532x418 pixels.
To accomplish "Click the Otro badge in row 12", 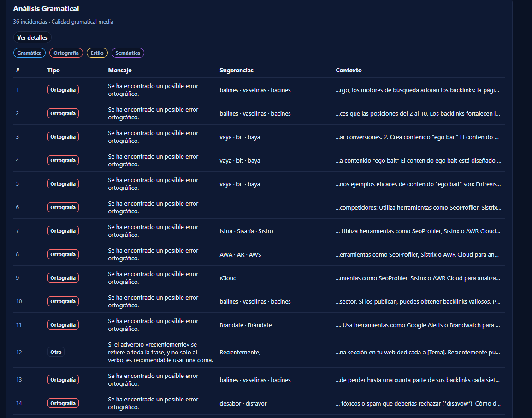I will click(56, 352).
